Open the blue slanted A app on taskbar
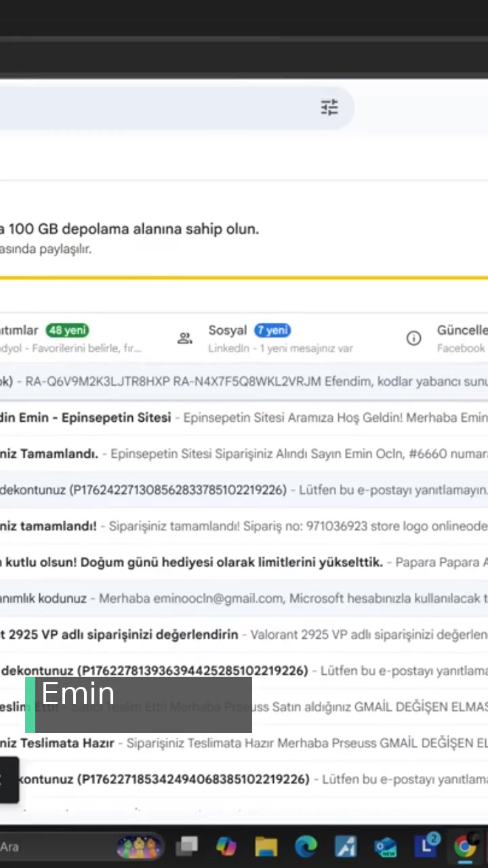Screen dimensions: 488x868 pos(346,846)
